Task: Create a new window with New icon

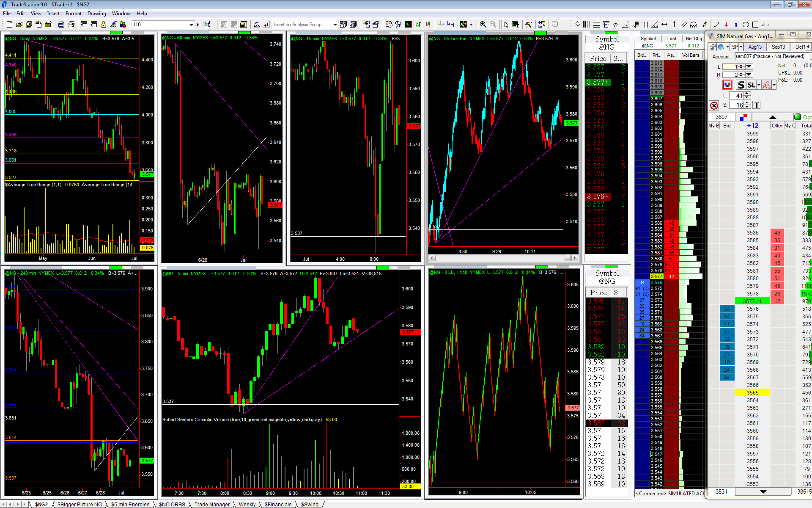Action: (9, 25)
